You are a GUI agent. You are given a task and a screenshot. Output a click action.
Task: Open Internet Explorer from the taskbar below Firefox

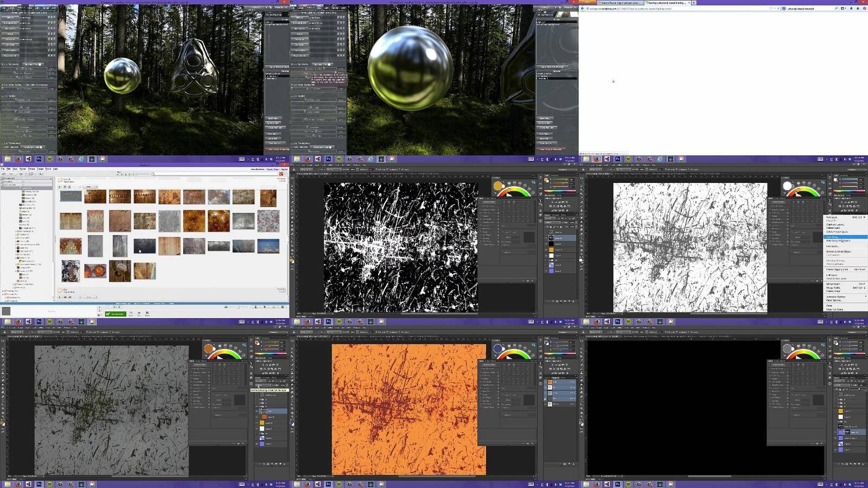point(660,159)
